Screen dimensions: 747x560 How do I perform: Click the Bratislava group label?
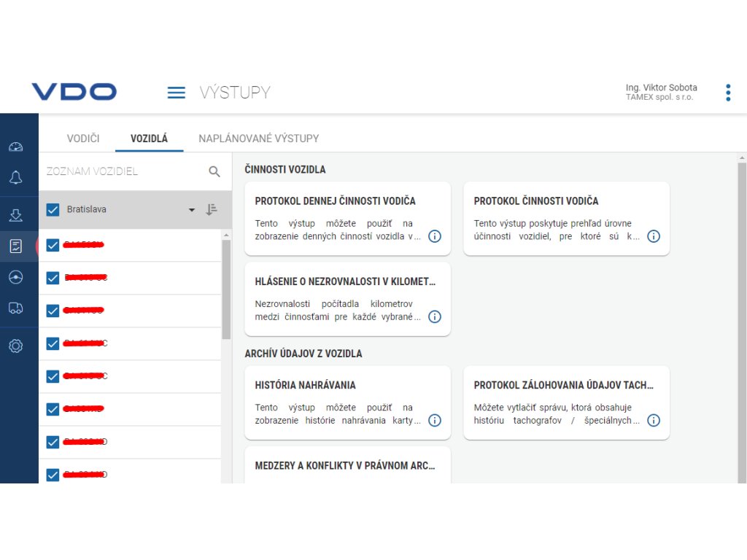tap(87, 209)
